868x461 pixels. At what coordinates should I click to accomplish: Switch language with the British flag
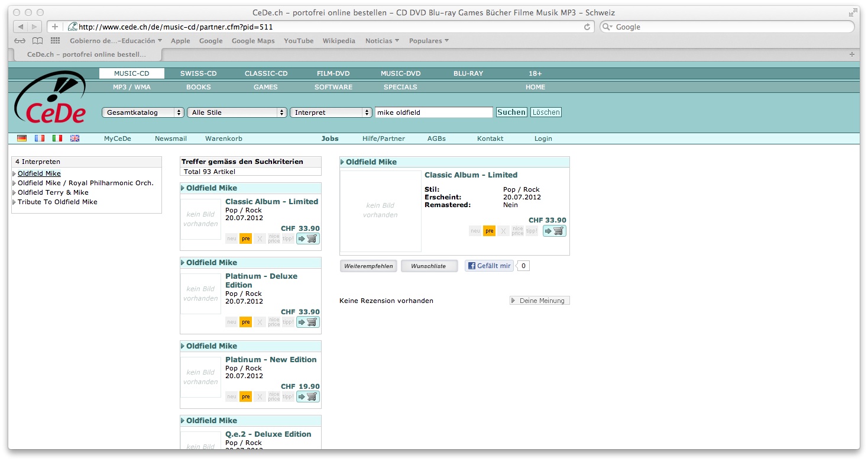[x=75, y=138]
